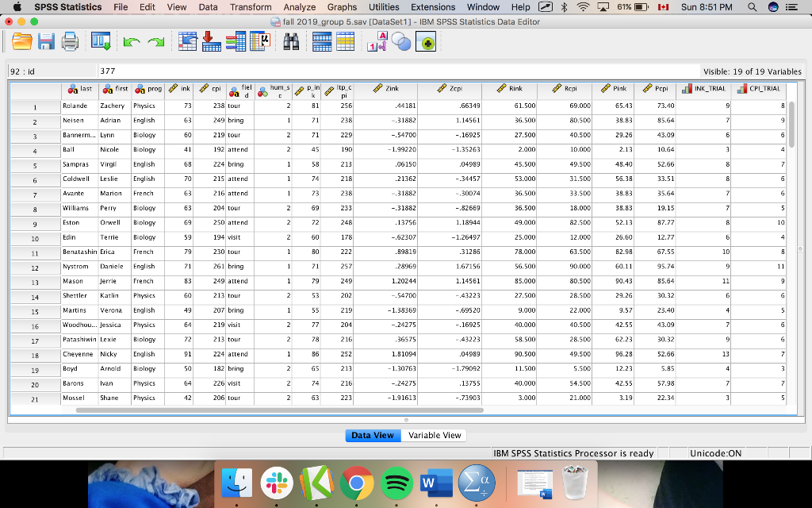Open Slack from the dock
This screenshot has height=508, width=812.
277,483
